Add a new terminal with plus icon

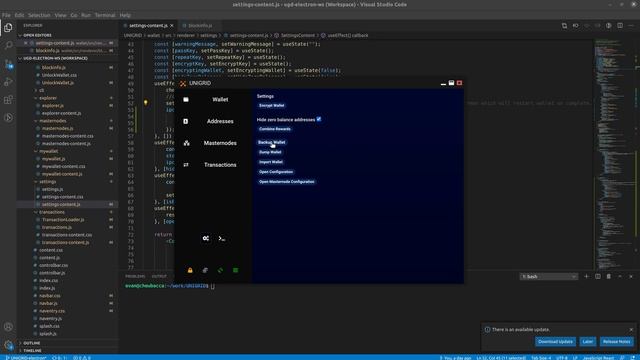coord(587,276)
